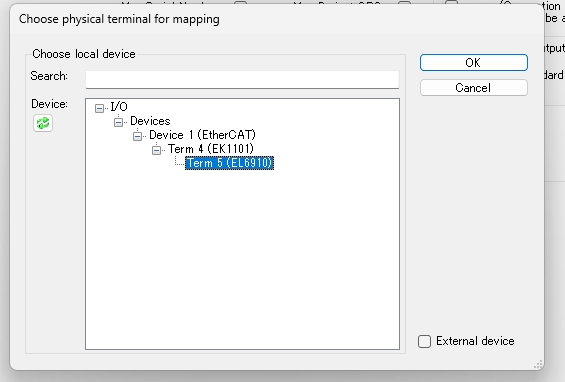Select the Devices tree item
This screenshot has height=382, width=565.
[150, 121]
